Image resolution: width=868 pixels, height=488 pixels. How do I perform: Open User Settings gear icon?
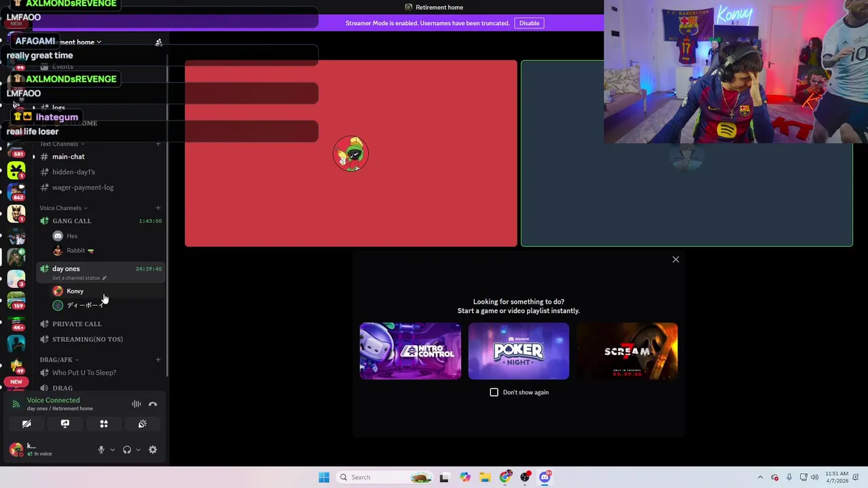tap(153, 449)
